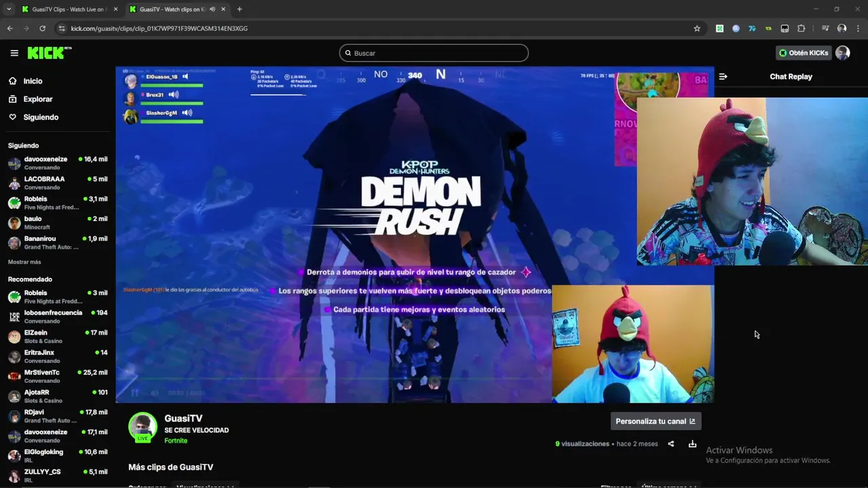Click the lobosenfrecuencia avatar icon
868x488 pixels.
(14, 317)
